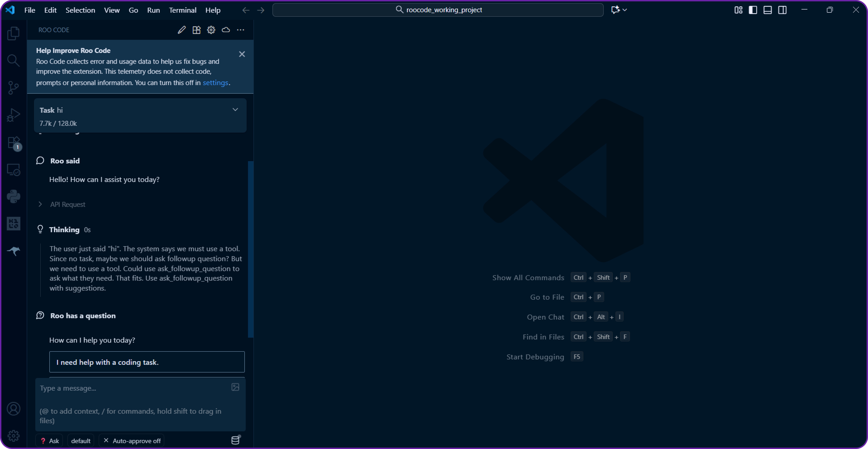Toggle the bottom panel layout button
The image size is (868, 449).
pyautogui.click(x=768, y=10)
